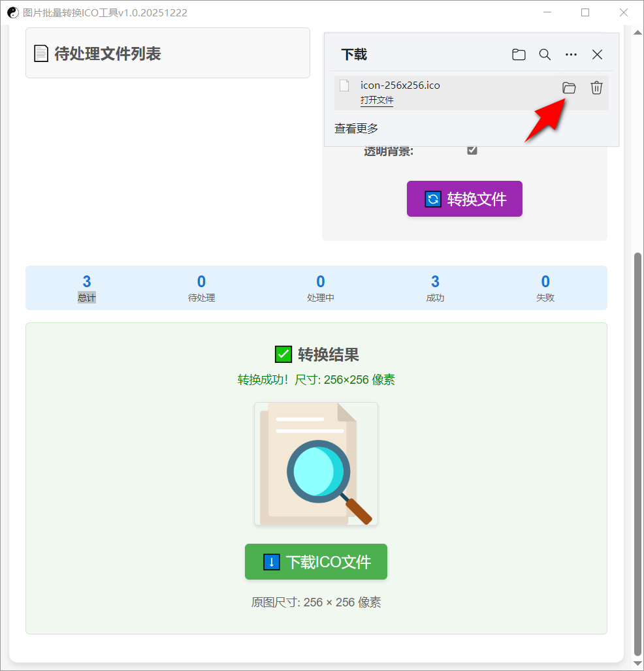644x671 pixels.
Task: Close the download panel
Action: click(596, 55)
